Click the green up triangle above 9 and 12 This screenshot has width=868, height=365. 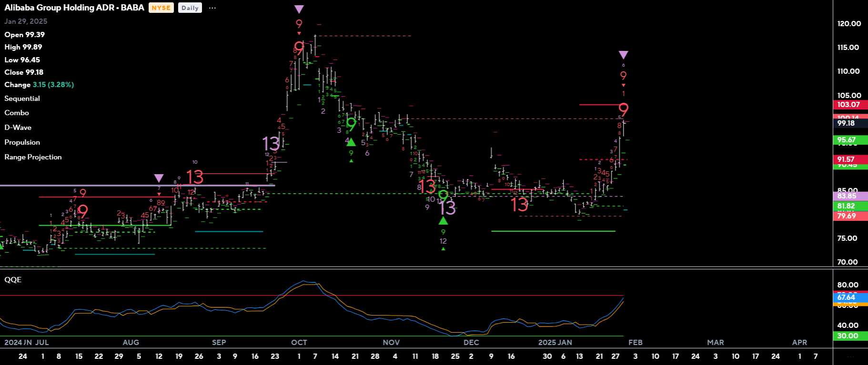(443, 221)
